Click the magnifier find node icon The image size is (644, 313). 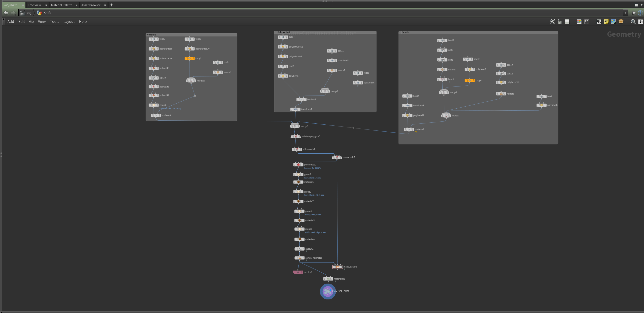[x=633, y=22]
